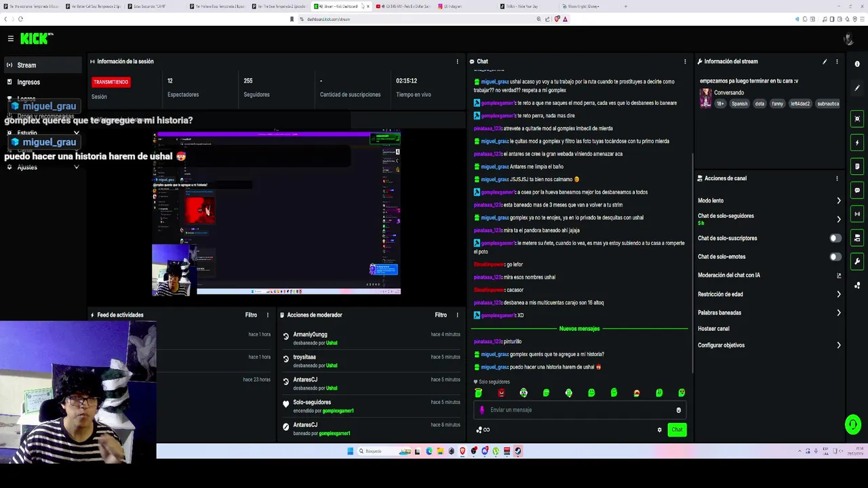Click the TRANSMITIENDO live badge

pos(111,82)
